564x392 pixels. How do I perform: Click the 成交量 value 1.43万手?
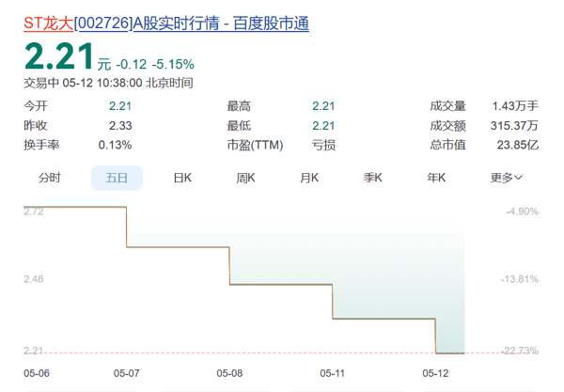coord(515,106)
